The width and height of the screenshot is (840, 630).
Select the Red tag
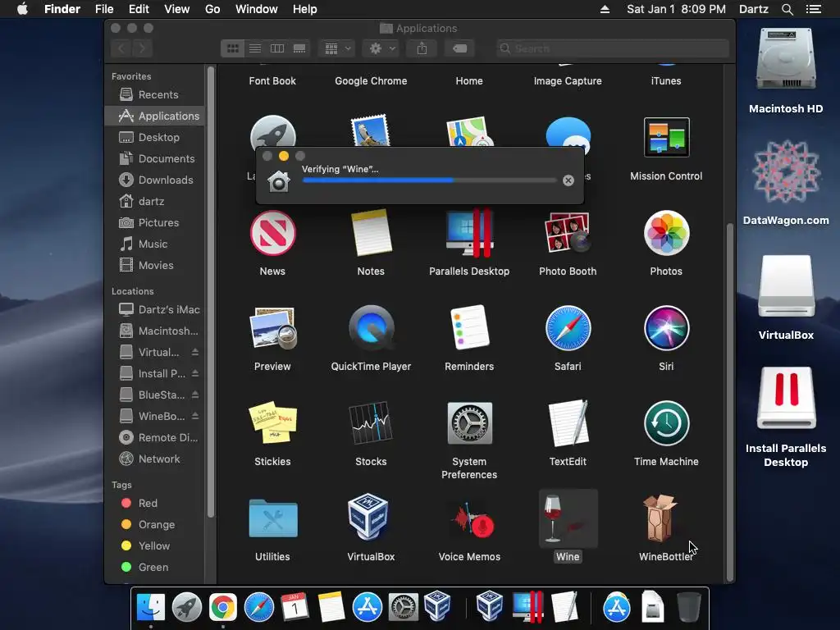(x=154, y=503)
